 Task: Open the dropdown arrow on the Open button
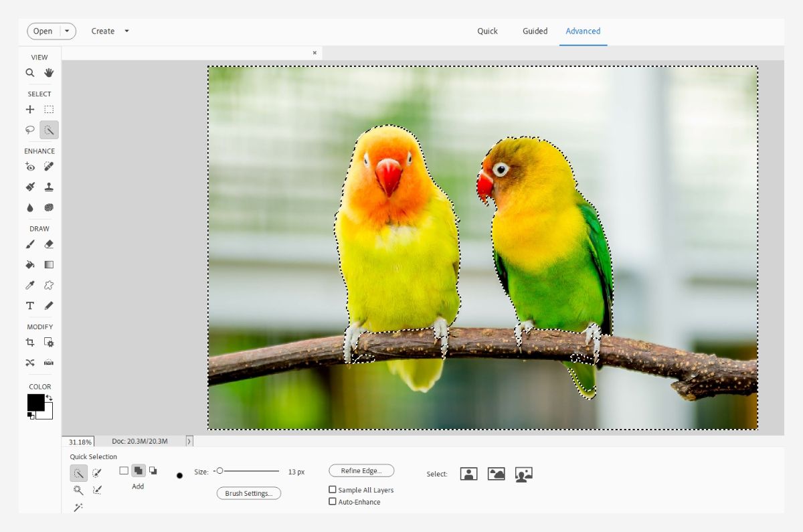coord(67,31)
